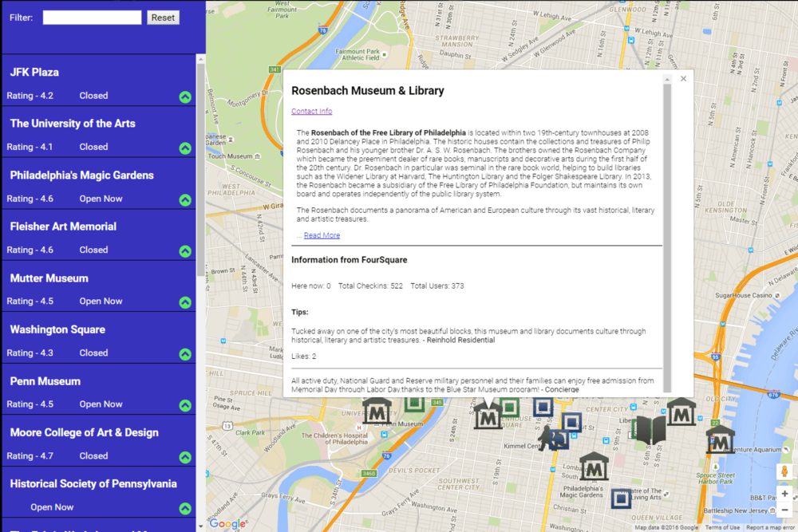Image resolution: width=798 pixels, height=532 pixels.
Task: Click the sidebar list scrollbar thumb
Action: click(x=200, y=171)
